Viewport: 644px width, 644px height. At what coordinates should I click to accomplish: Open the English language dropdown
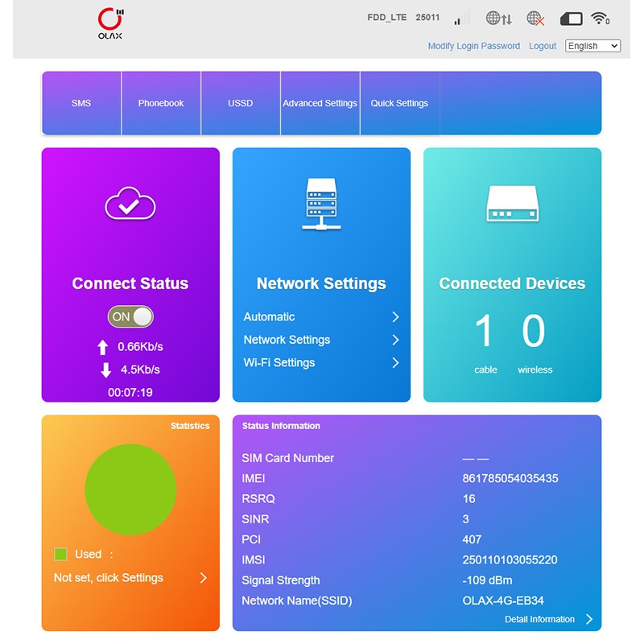click(592, 46)
